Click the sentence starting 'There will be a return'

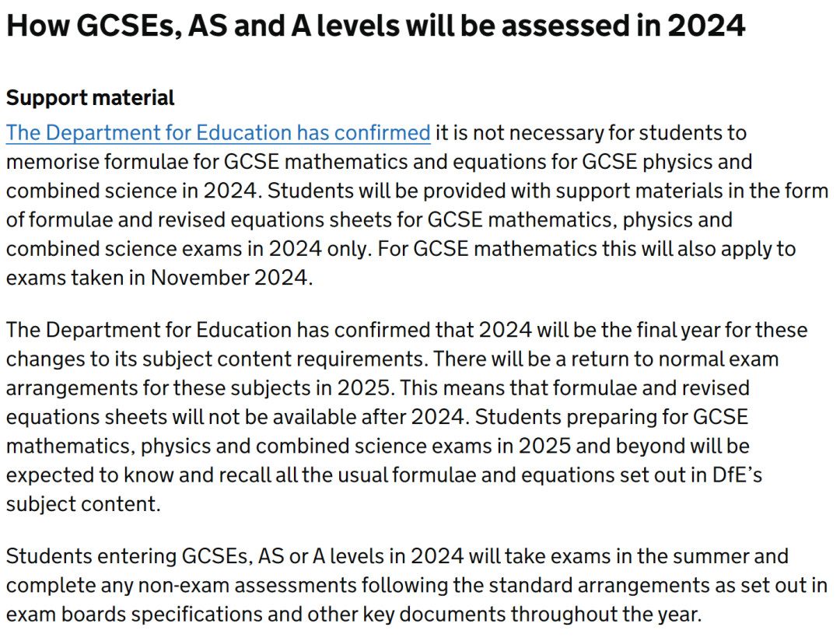tap(606, 359)
